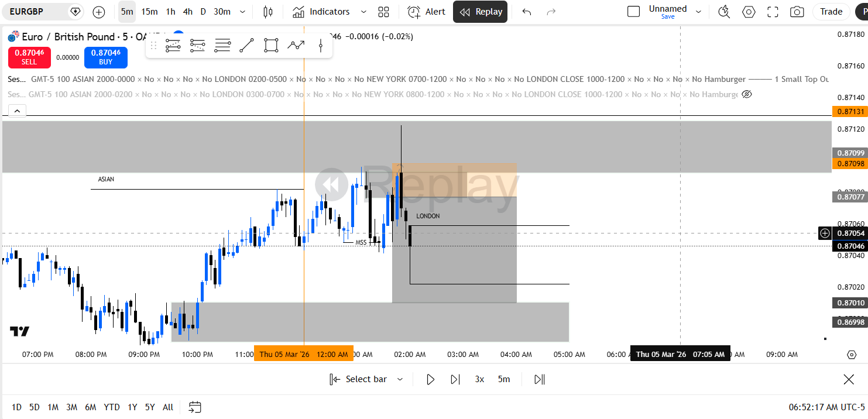Open the Select bar replay option
The image size is (868, 419).
click(x=358, y=379)
